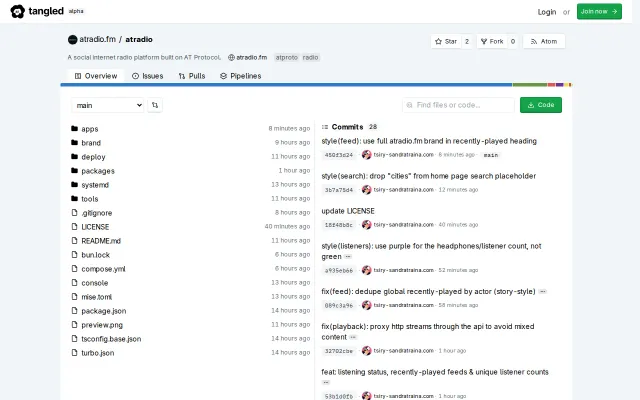Open the brand folder icon
This screenshot has height=400, width=640.
click(x=74, y=142)
